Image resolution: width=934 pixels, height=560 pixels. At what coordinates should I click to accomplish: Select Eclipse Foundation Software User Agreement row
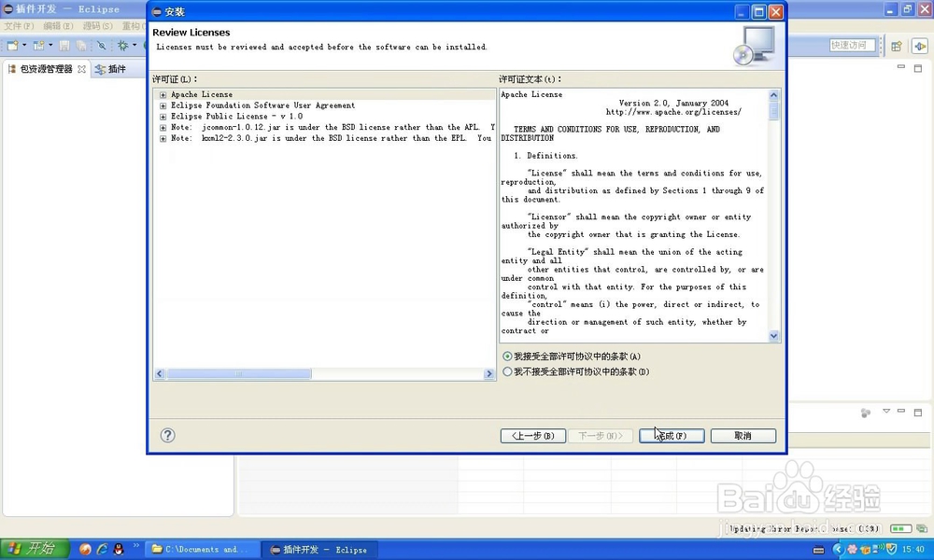click(x=325, y=105)
